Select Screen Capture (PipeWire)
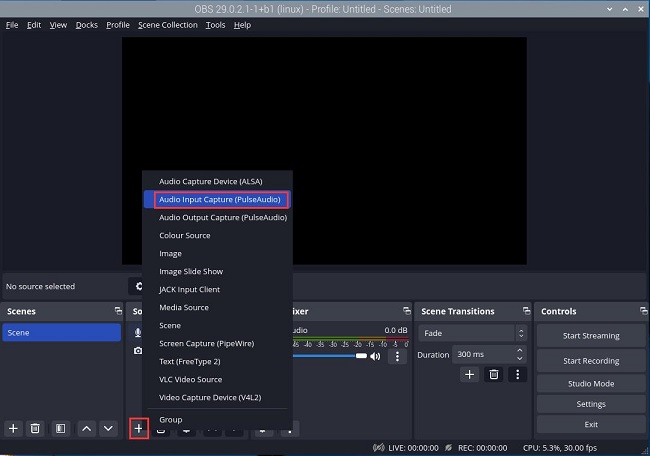Viewport: 650px width, 456px height. click(x=217, y=343)
